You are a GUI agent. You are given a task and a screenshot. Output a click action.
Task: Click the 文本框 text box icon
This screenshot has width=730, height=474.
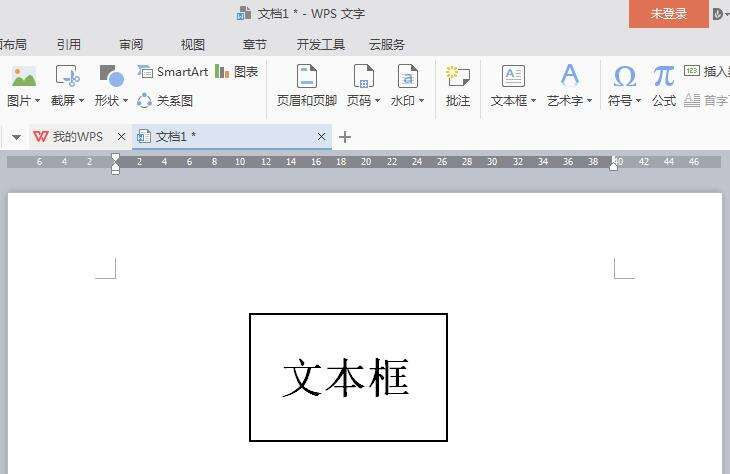[513, 76]
